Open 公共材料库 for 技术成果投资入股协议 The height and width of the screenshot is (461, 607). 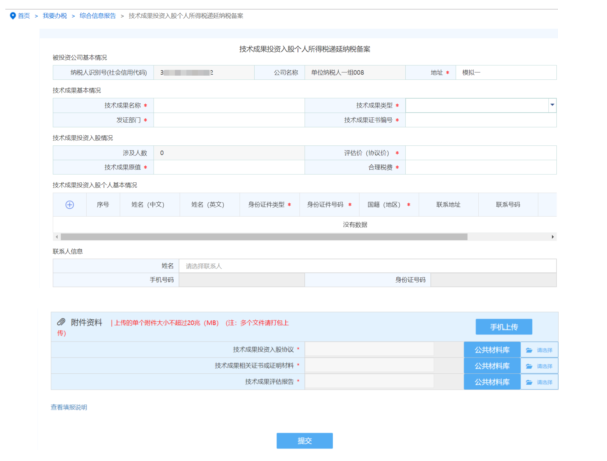490,350
